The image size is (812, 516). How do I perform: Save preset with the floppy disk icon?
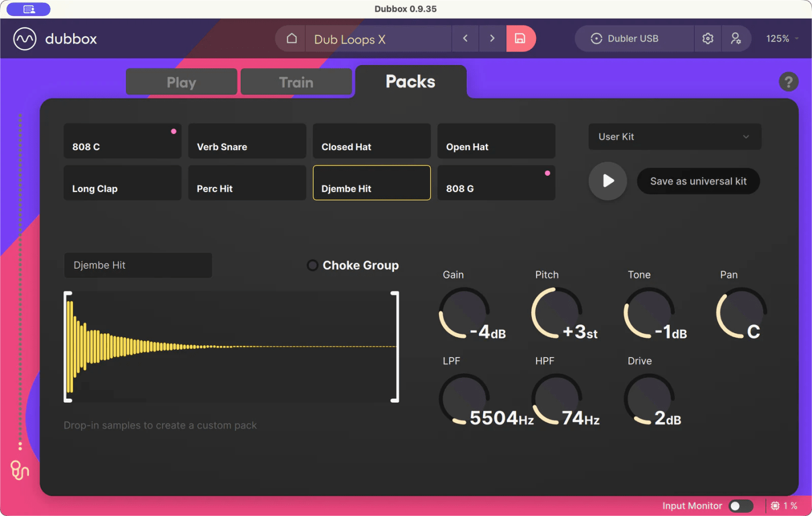point(520,39)
